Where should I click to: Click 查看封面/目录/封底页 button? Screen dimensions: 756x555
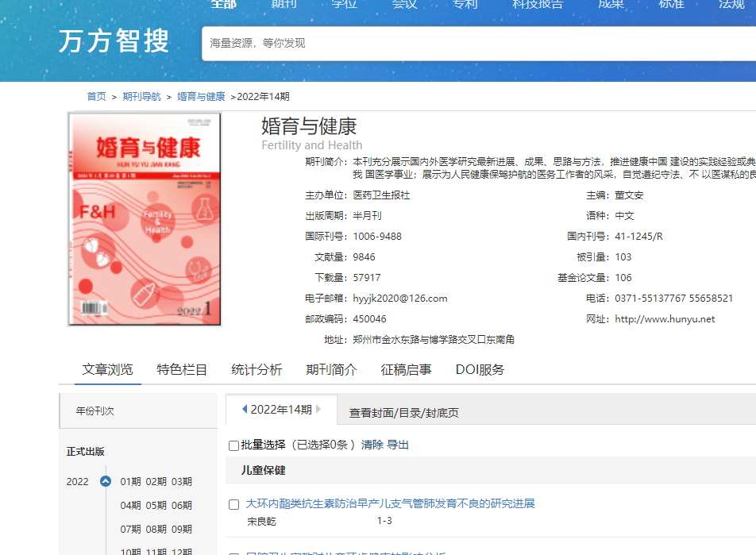click(x=403, y=413)
